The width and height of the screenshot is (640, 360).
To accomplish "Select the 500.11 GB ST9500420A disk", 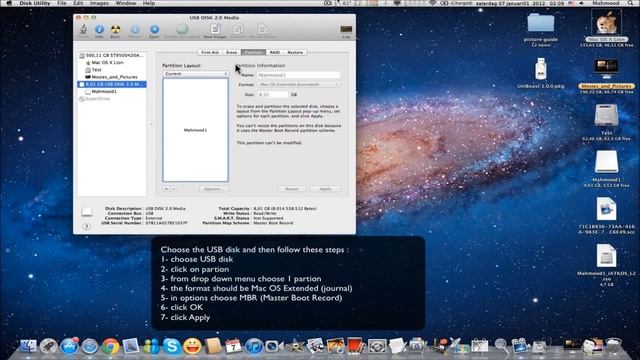I will (x=111, y=55).
